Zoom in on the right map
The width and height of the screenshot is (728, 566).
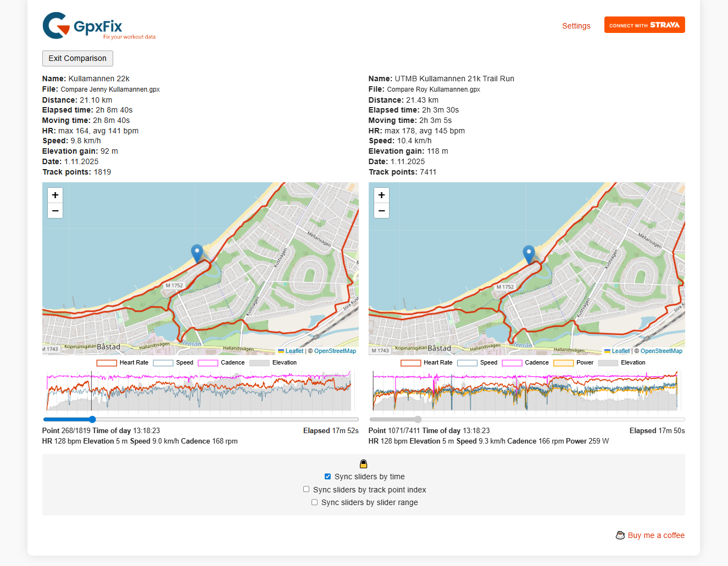(381, 195)
